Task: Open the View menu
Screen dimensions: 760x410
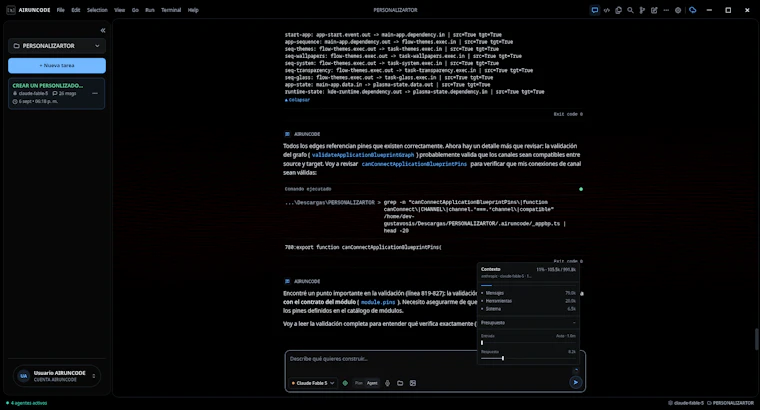Action: point(119,10)
